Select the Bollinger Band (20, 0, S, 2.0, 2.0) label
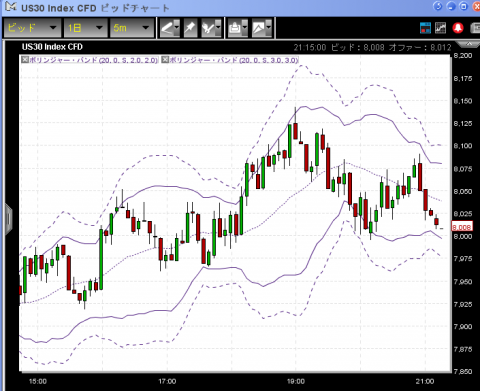480x391 pixels. 93,60
